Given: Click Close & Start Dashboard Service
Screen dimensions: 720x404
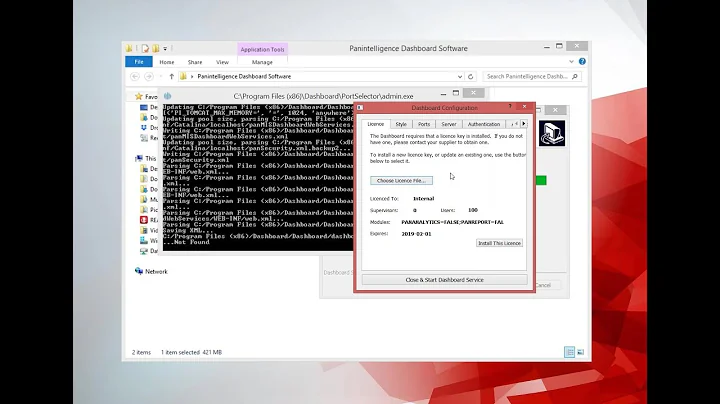Looking at the screenshot, I should (444, 280).
